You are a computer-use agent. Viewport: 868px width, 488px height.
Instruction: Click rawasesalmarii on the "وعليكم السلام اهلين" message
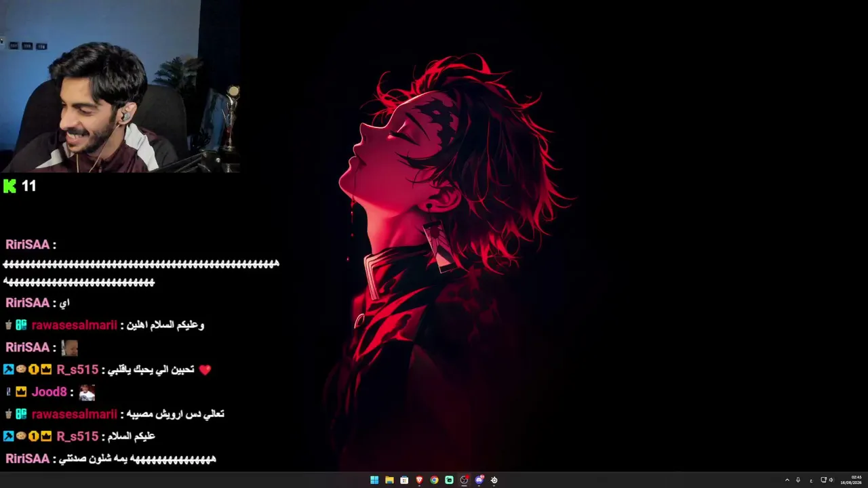coord(74,325)
